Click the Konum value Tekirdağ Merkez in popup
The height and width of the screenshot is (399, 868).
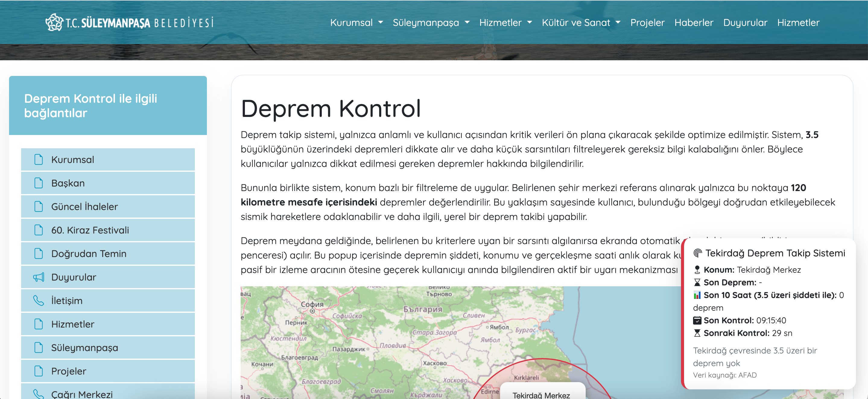[768, 270]
